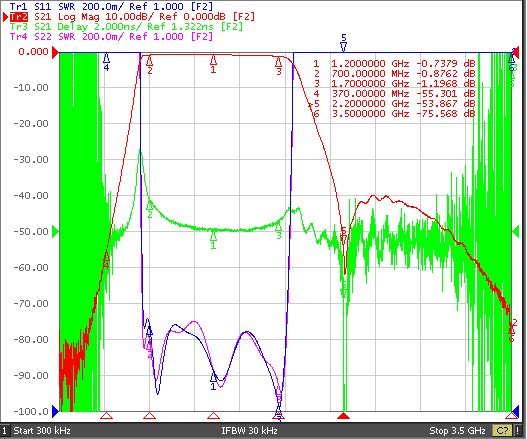The height and width of the screenshot is (439, 527).
Task: Click the blue marker 5 above the plot
Action: (x=343, y=43)
